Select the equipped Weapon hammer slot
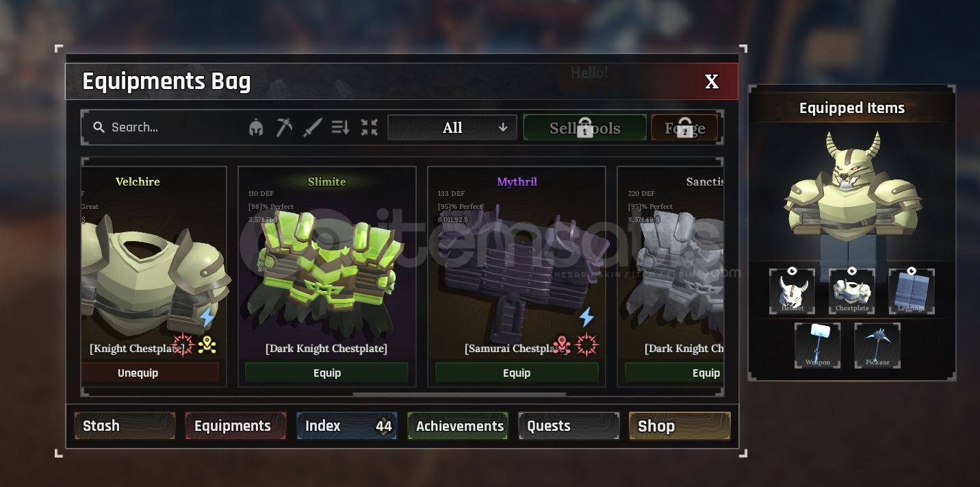The image size is (980, 487). (818, 345)
